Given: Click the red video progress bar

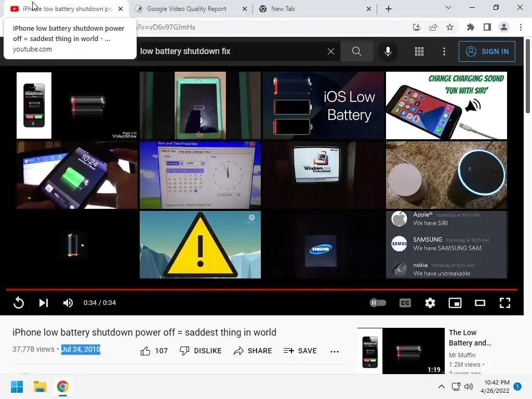Looking at the screenshot, I should click(262, 289).
